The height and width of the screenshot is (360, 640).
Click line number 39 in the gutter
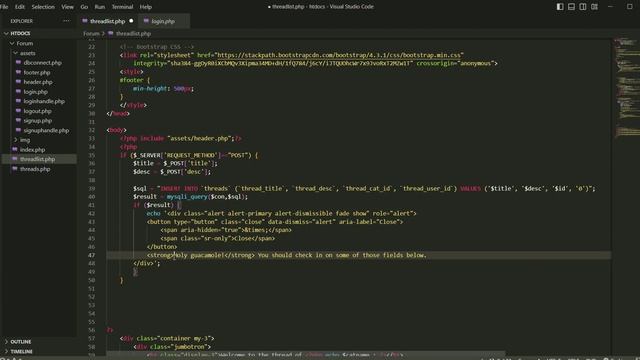tap(91, 189)
